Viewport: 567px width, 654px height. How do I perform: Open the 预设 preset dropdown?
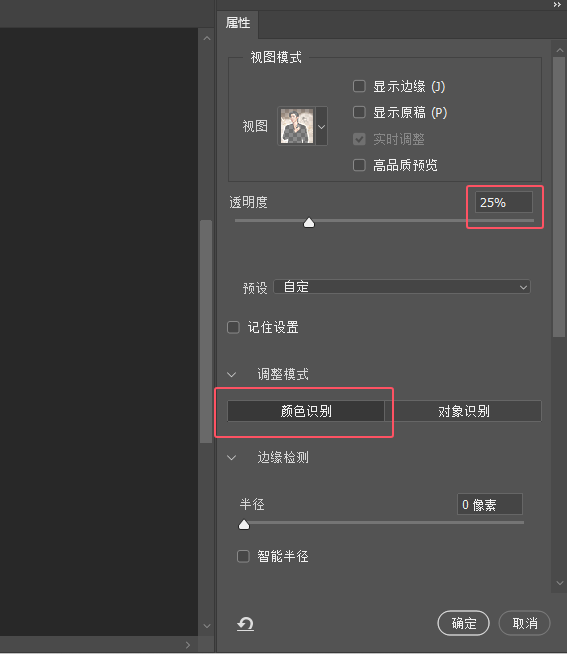(x=402, y=287)
